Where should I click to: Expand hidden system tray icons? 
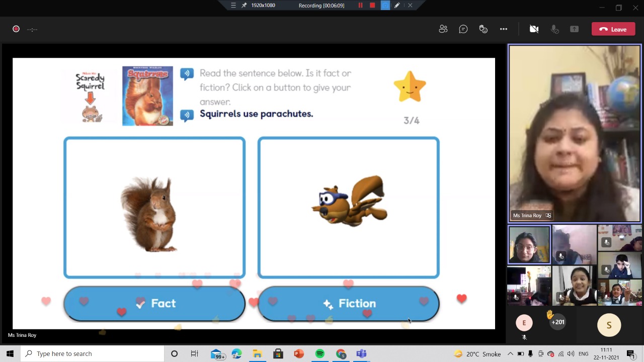click(510, 354)
